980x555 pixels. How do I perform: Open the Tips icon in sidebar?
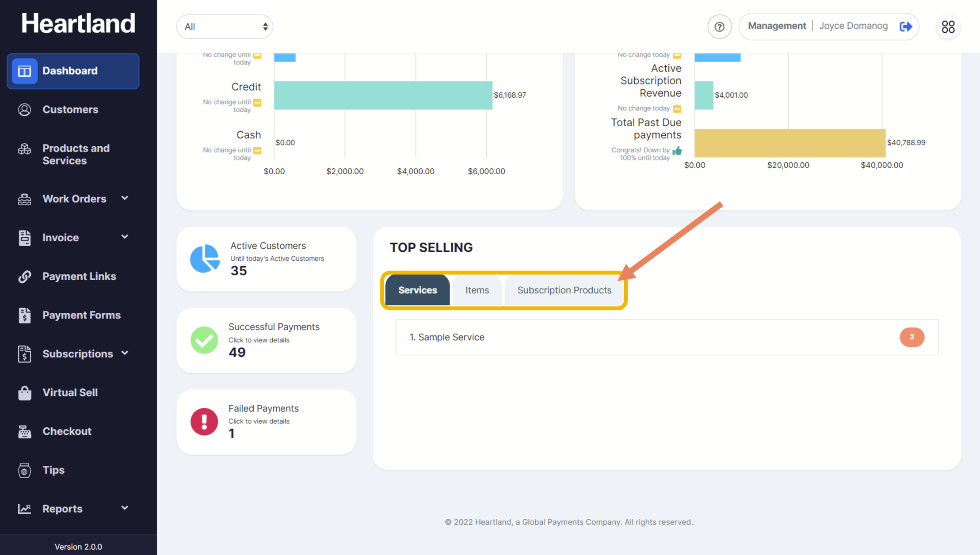coord(24,470)
